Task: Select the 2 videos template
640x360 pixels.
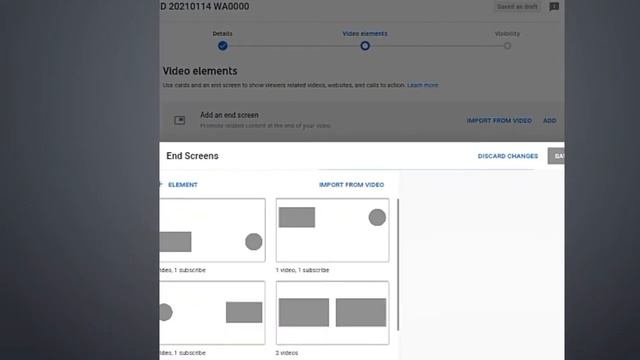Action: tap(332, 313)
